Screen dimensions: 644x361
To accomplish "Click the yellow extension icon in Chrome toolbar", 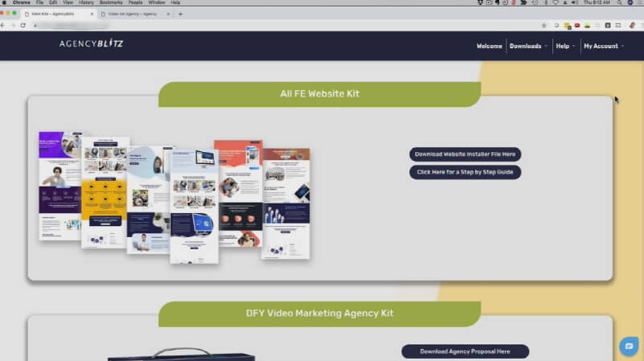I will 568,26.
